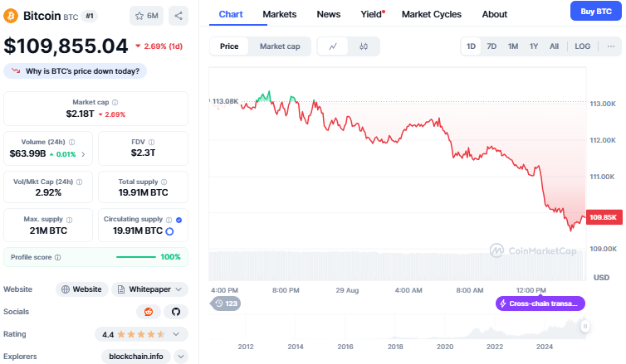Click the 21M BTC max supply value

coord(48,231)
